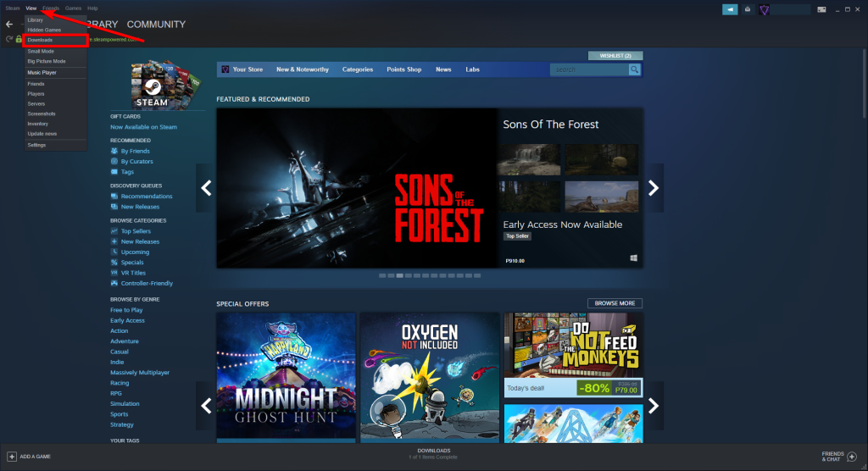Open the Friends menu
Screen dimensions: 868x471
[51, 8]
